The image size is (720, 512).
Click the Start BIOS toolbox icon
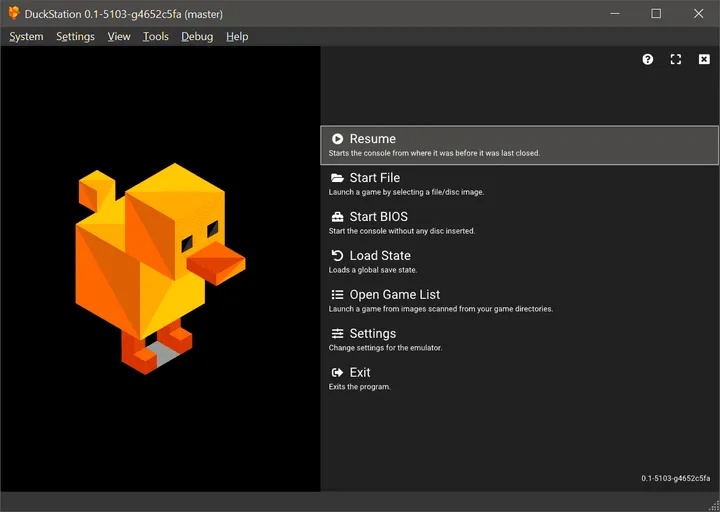click(338, 217)
